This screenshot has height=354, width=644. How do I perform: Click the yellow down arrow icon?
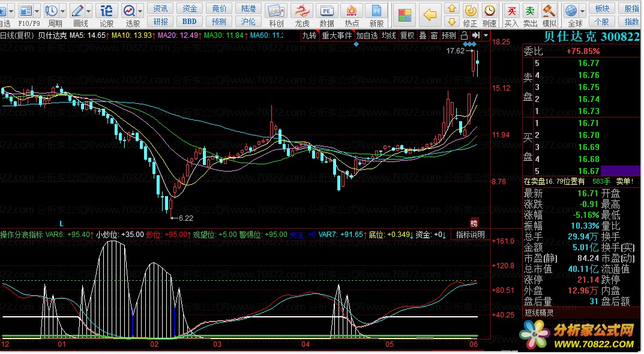click(451, 22)
